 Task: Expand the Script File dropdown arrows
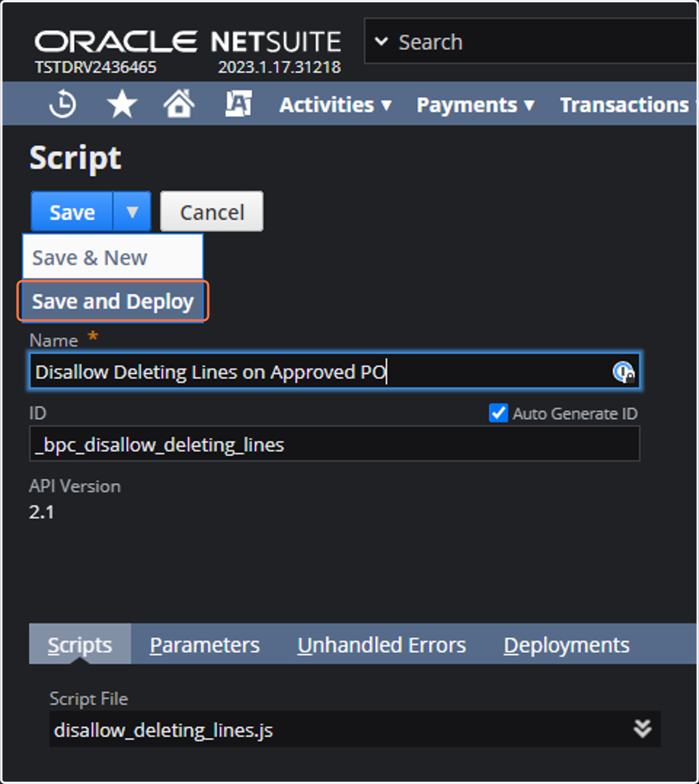point(642,729)
